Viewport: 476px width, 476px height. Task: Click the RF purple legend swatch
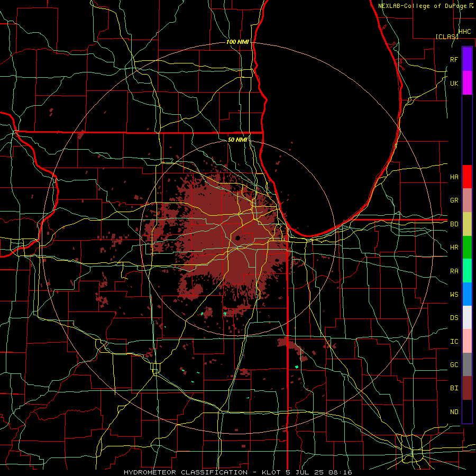click(x=467, y=59)
